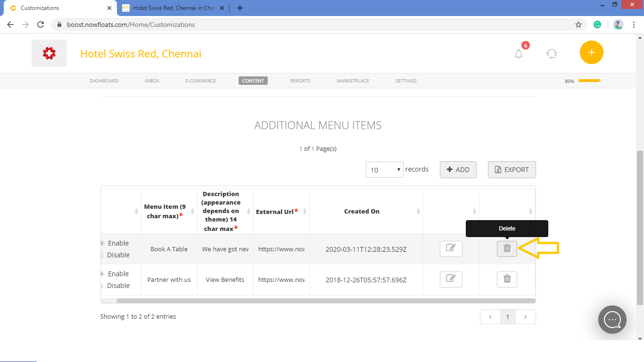Click the Book A Table cell
644x362 pixels.
coord(169,249)
